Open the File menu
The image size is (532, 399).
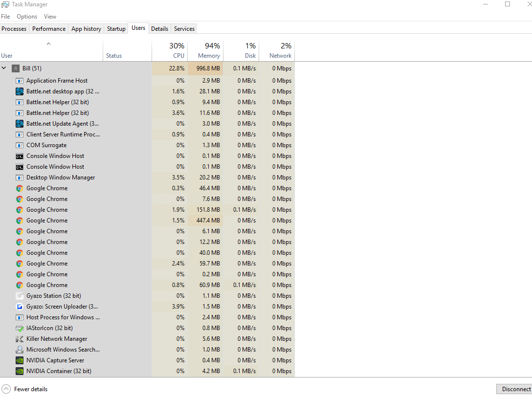(5, 16)
